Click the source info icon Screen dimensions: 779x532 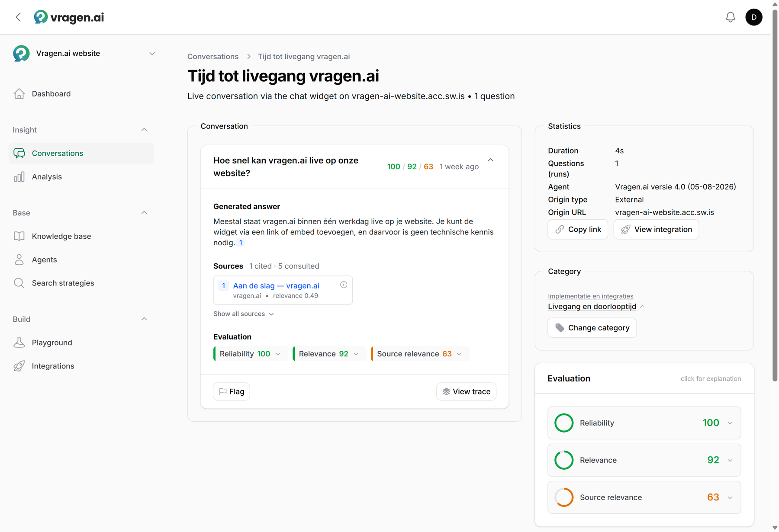tap(344, 285)
